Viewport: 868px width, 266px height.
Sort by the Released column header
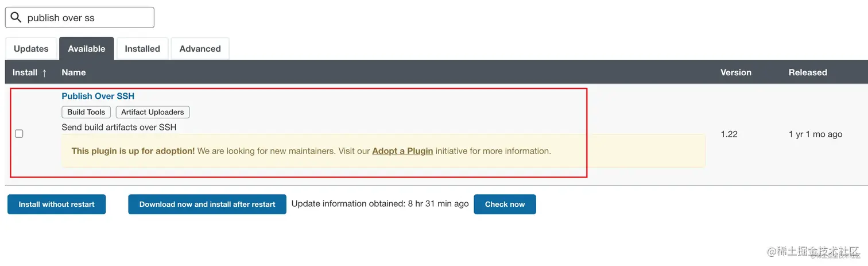[807, 72]
